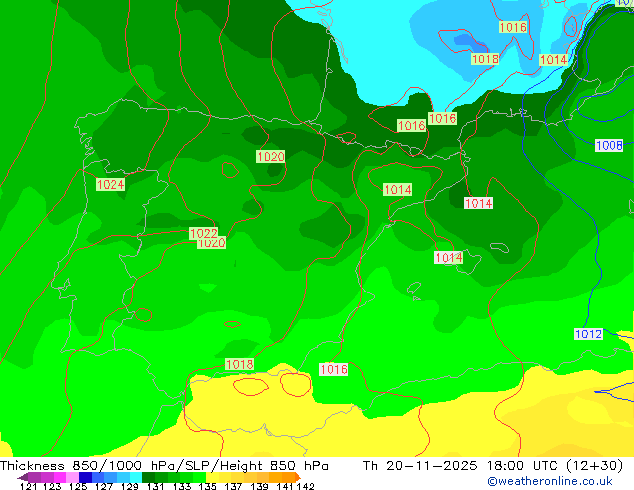Open the weatheronline.co.uk copyright link
634x490 pixels.
click(x=550, y=481)
